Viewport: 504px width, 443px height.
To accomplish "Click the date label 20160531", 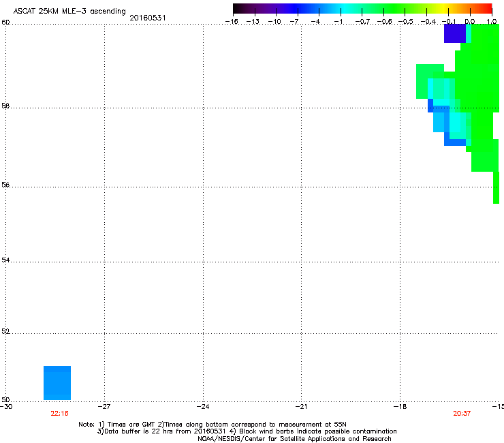I will (x=148, y=18).
